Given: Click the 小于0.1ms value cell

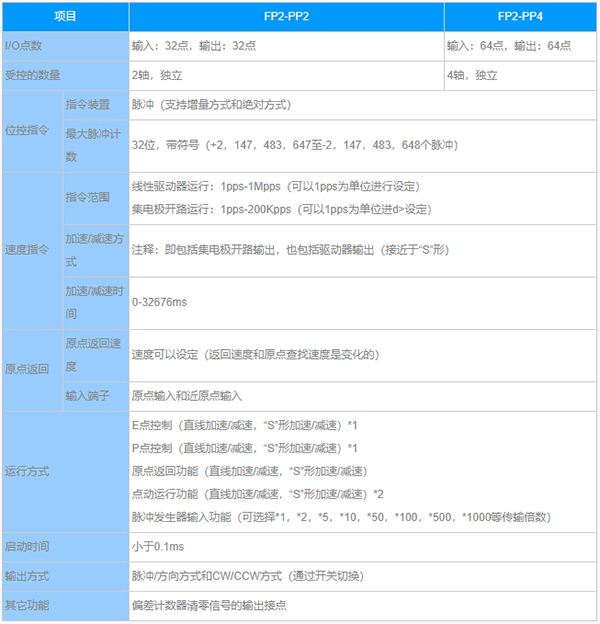Looking at the screenshot, I should [x=159, y=547].
